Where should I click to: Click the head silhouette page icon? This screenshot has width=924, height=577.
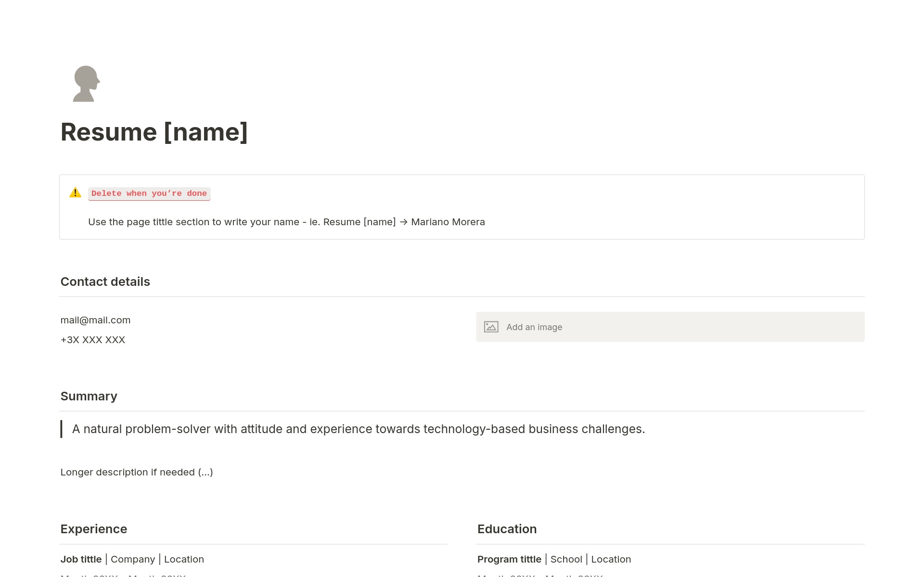tap(86, 84)
